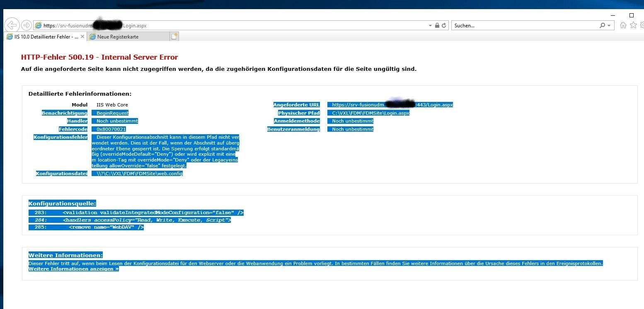Open the Home page icon
This screenshot has width=644, height=309.
623,26
